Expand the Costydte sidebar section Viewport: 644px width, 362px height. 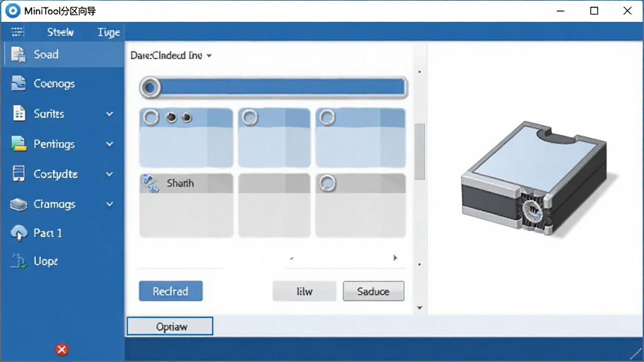coord(109,174)
